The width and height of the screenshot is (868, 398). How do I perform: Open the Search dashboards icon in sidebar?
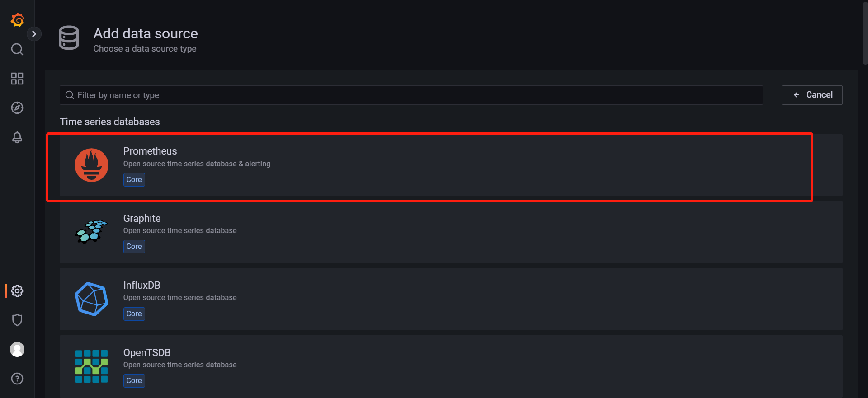click(x=17, y=49)
